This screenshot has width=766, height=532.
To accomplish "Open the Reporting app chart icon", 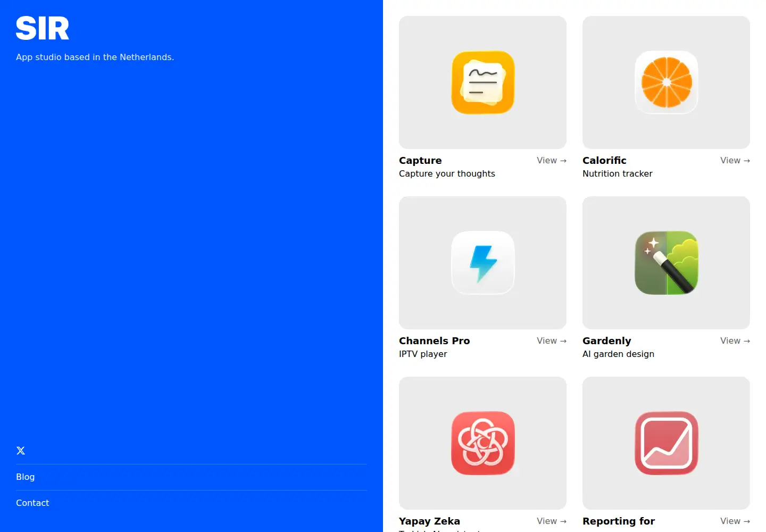I will click(667, 443).
